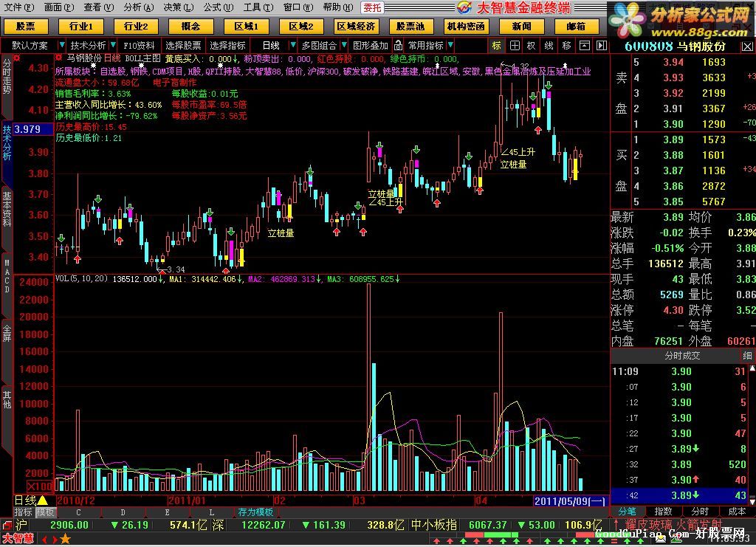Screen dimensions: 756x547
Task: Open the 工具(T) menu
Action: point(258,7)
